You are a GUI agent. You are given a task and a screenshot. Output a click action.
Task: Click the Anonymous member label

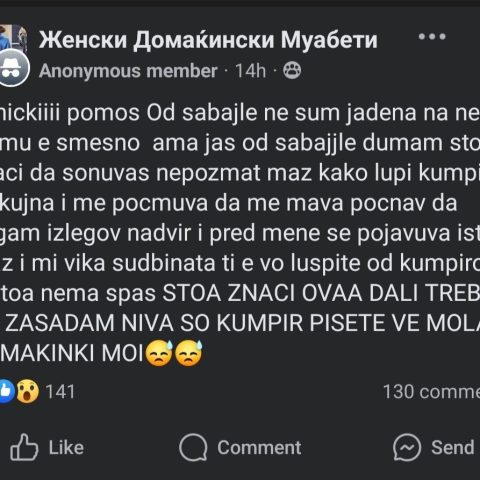tap(128, 71)
